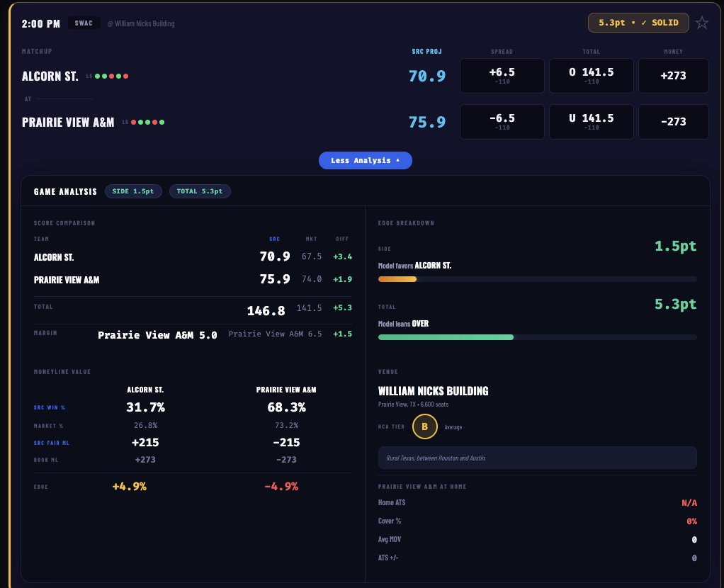Viewport: 724px width, 588px height.
Task: Click the Avg MOV row
Action: 538,540
